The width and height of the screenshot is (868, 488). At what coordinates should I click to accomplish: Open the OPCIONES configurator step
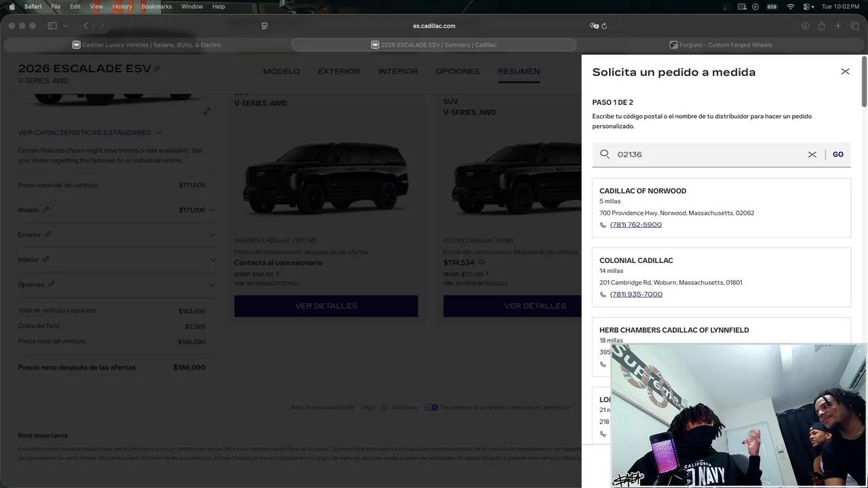click(x=458, y=71)
